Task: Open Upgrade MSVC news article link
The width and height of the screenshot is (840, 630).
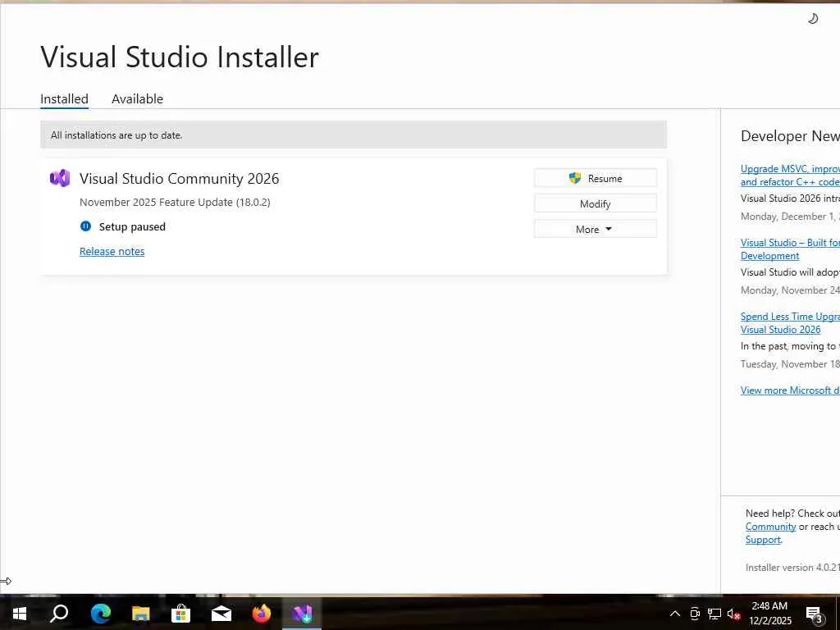Action: [790, 176]
